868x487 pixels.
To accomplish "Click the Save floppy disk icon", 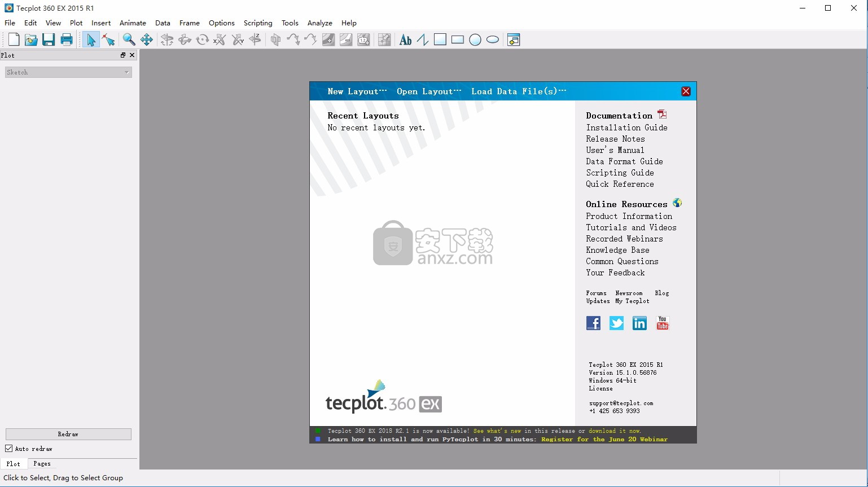I will click(x=49, y=40).
